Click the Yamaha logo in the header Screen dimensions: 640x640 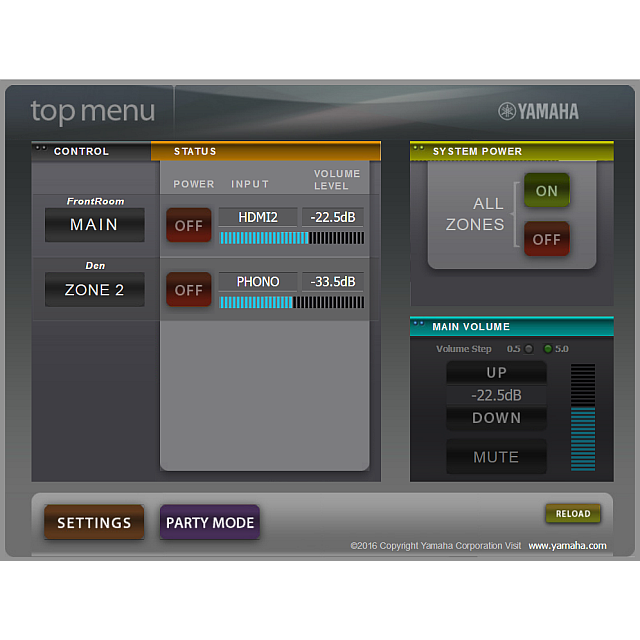tap(538, 111)
